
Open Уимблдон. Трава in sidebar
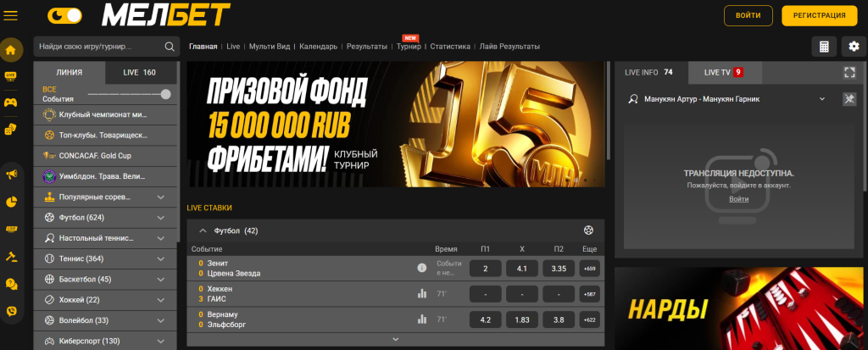(x=105, y=176)
